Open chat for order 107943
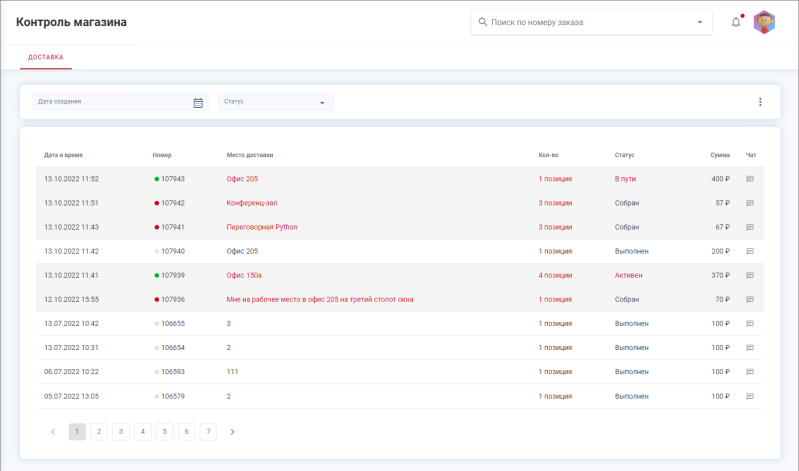The width and height of the screenshot is (799, 471). [x=749, y=179]
